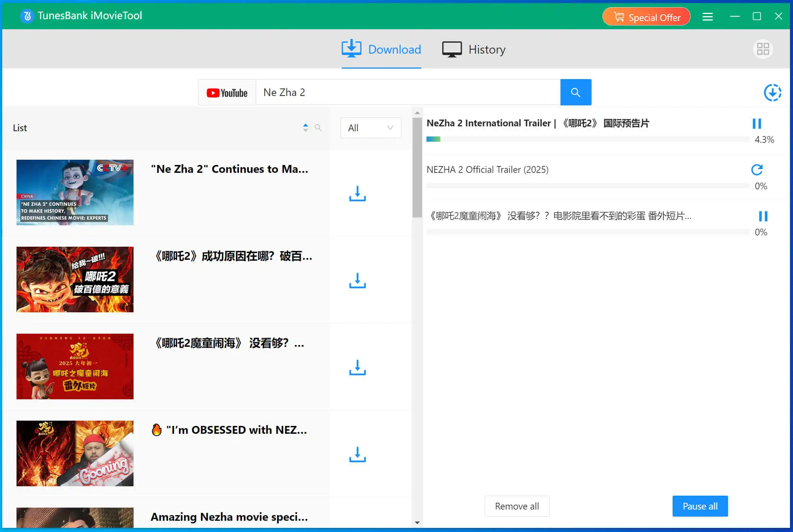Select the 《哪吒2》成功原因在哪 title
This screenshot has width=793, height=532.
233,256
